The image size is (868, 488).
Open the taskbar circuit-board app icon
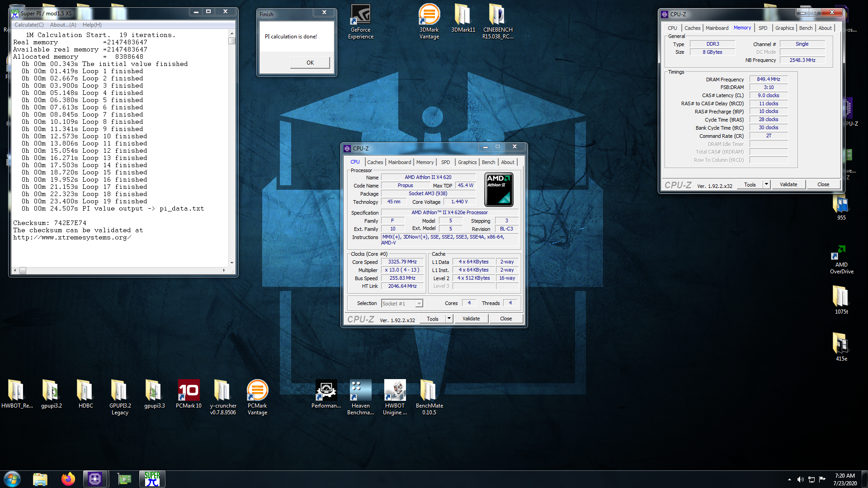click(124, 479)
